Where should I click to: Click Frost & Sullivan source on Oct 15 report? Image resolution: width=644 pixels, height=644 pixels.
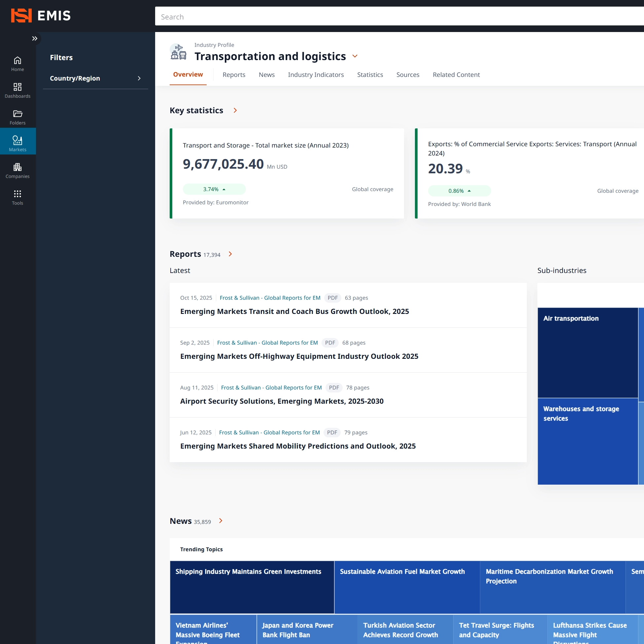270,298
